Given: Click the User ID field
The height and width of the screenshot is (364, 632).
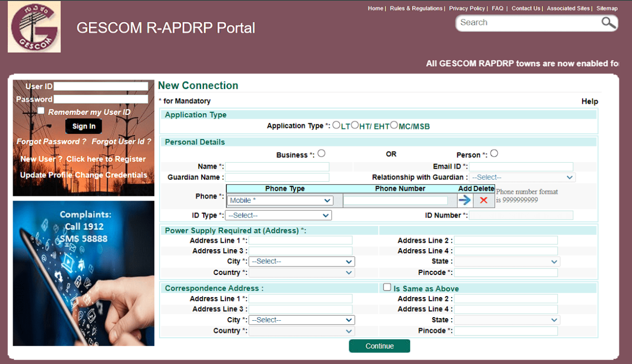Looking at the screenshot, I should point(101,86).
